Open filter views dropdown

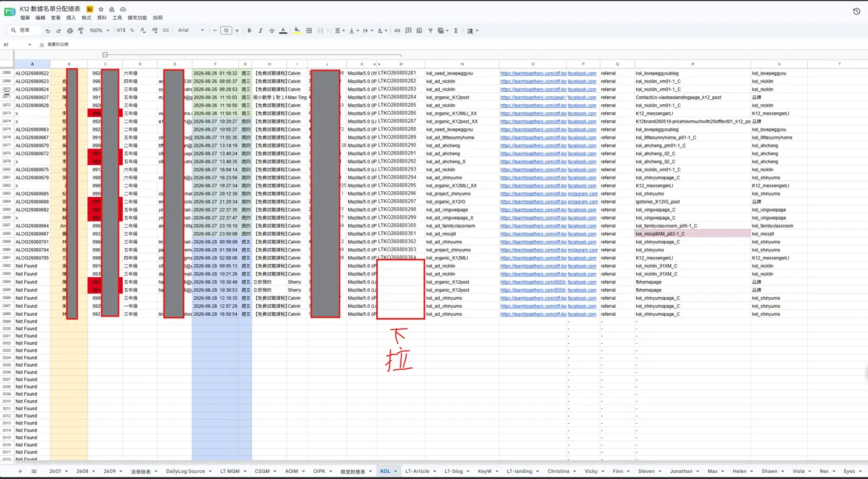point(443,30)
